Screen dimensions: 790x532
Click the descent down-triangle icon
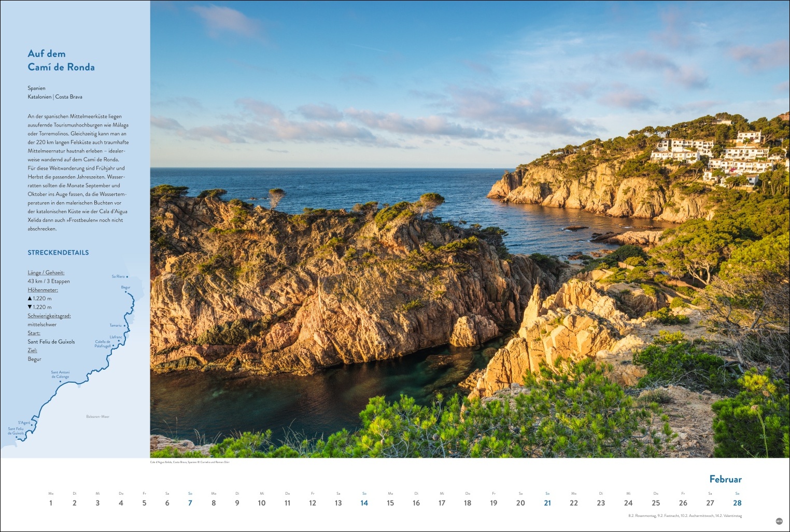[x=30, y=307]
